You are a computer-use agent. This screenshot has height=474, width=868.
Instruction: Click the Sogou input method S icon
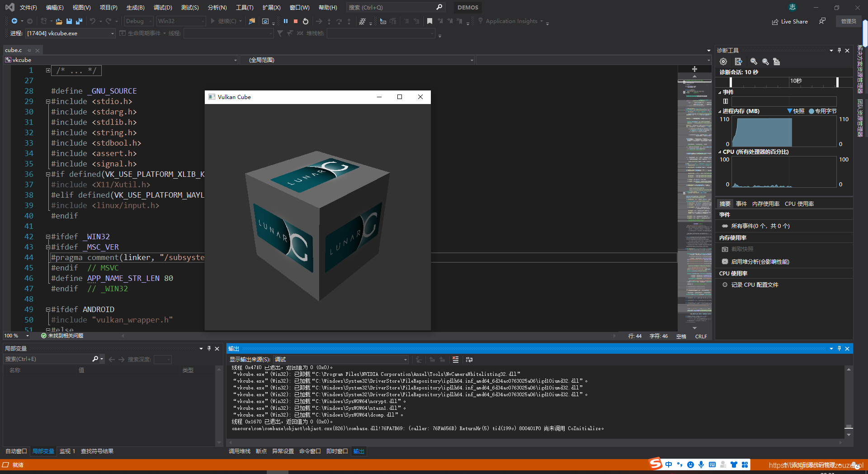click(656, 464)
